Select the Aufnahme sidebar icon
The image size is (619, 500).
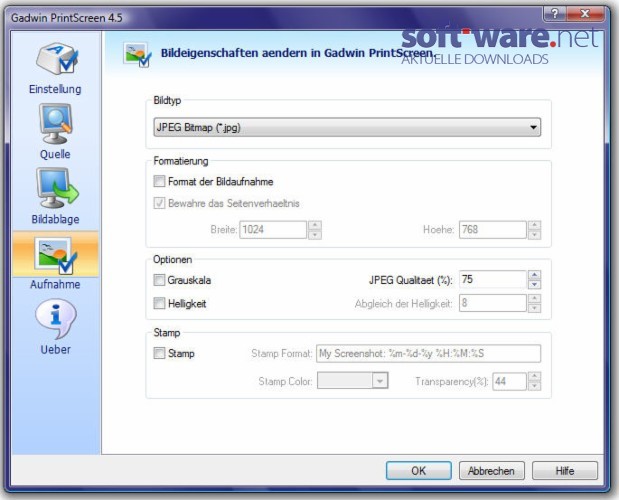(55, 255)
